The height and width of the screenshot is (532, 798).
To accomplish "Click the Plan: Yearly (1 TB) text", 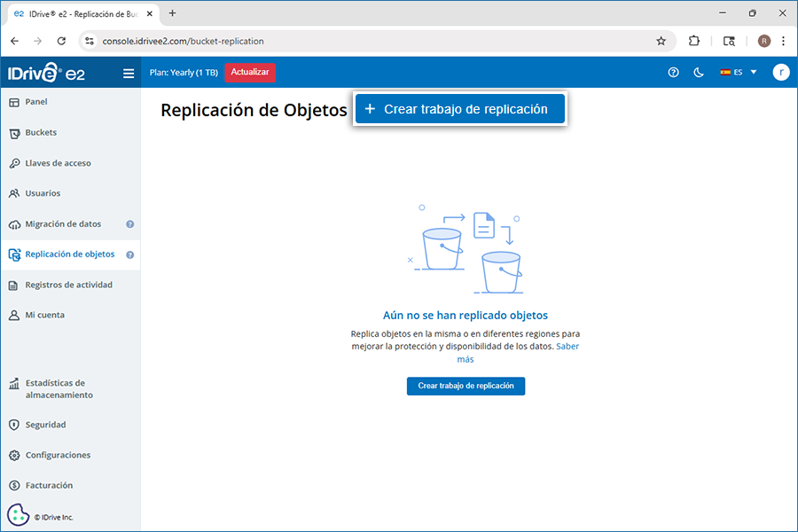I will 184,73.
